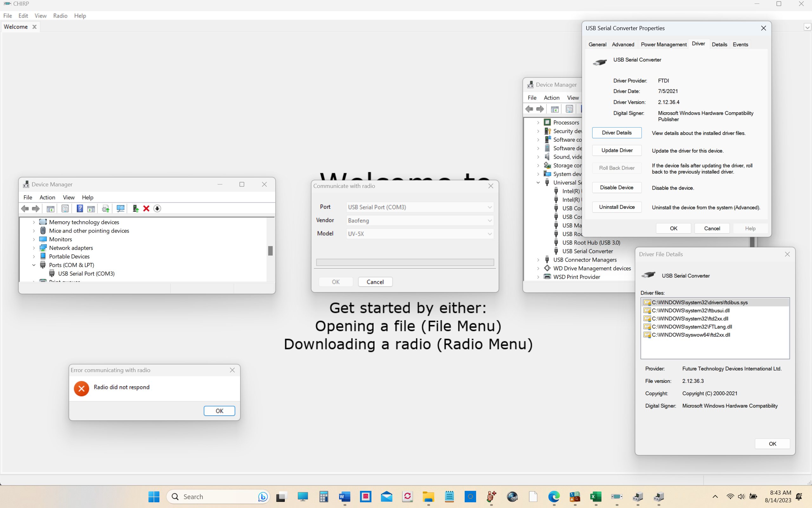Click Cancel in USB Serial Converter Properties
Viewport: 812px width, 508px height.
coord(712,229)
